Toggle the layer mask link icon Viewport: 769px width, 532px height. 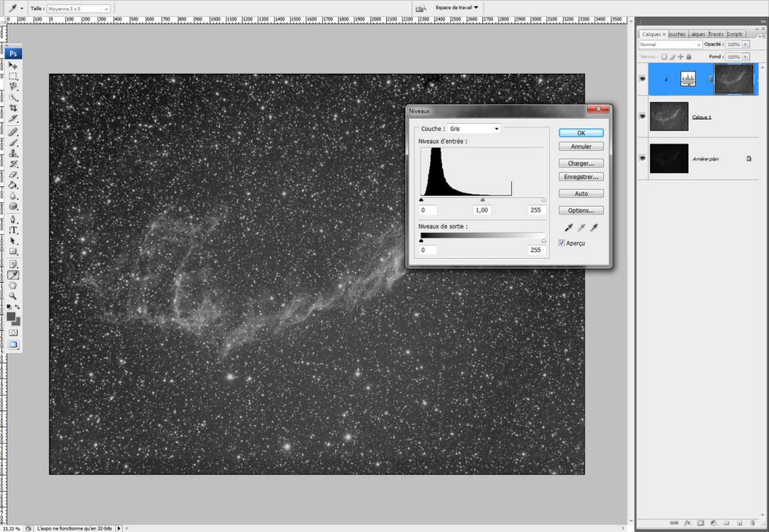point(711,79)
